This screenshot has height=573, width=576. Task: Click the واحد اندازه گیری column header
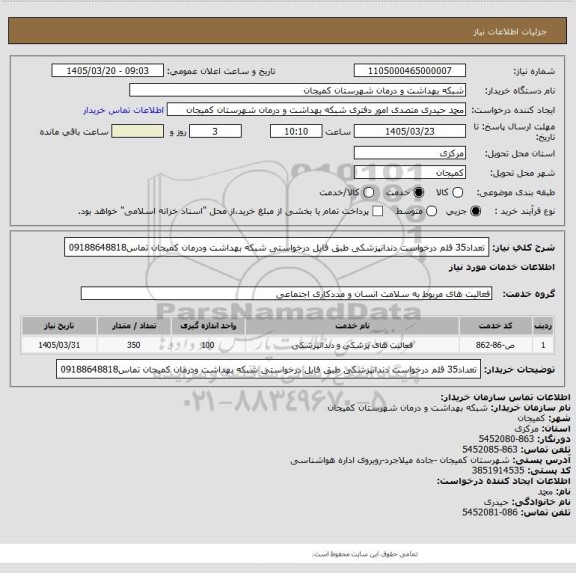[x=208, y=326]
